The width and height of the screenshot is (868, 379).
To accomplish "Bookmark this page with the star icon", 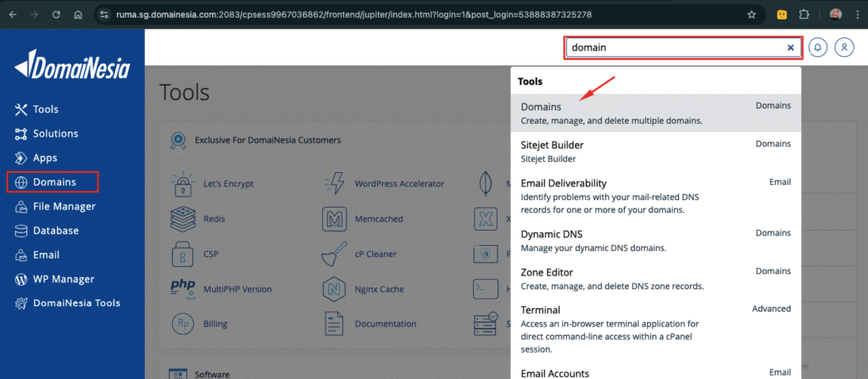I will (751, 15).
